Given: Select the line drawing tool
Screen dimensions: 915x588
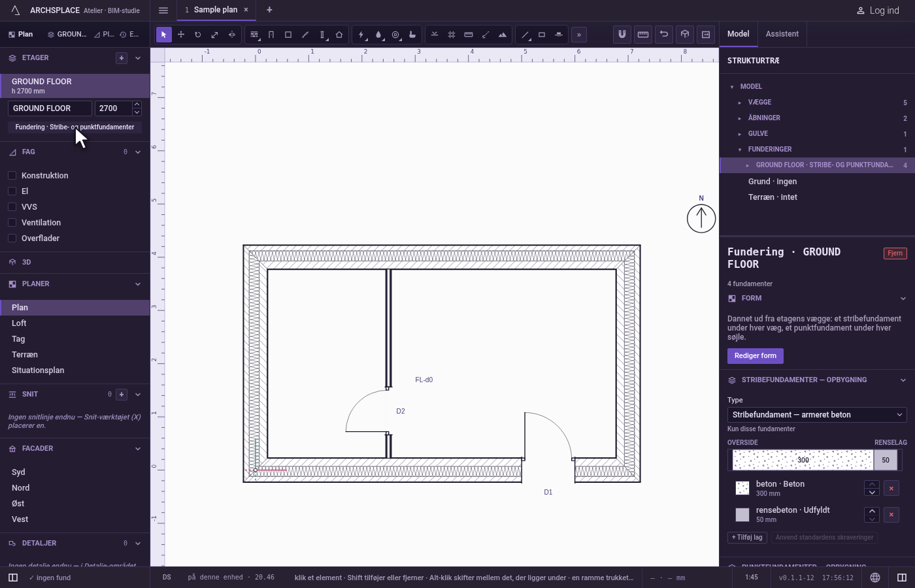Looking at the screenshot, I should (525, 35).
